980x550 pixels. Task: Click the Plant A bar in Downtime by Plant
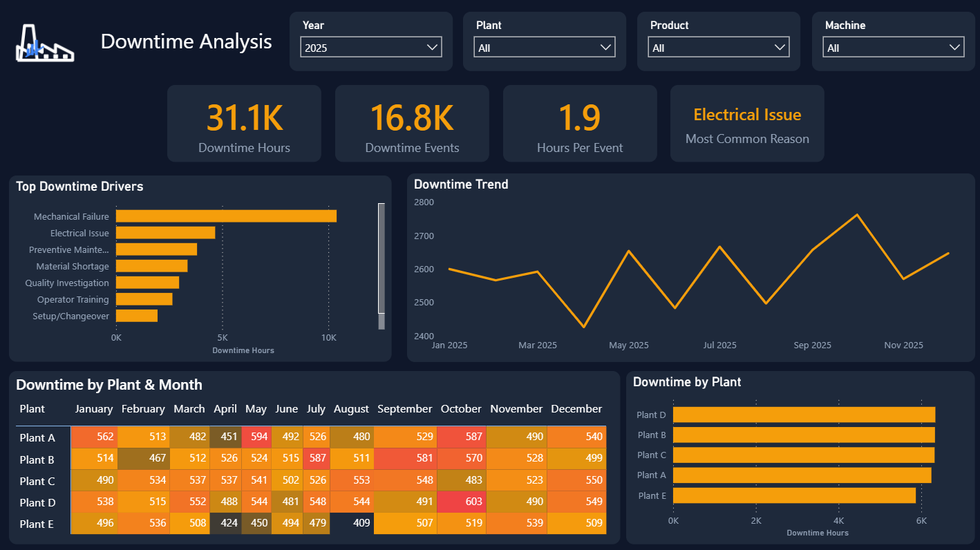pyautogui.click(x=802, y=475)
